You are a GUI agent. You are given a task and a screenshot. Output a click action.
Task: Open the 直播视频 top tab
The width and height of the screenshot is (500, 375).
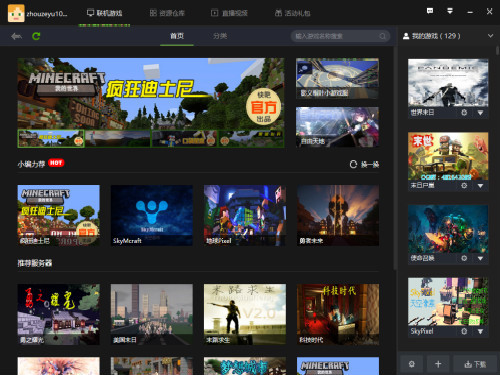click(x=229, y=13)
